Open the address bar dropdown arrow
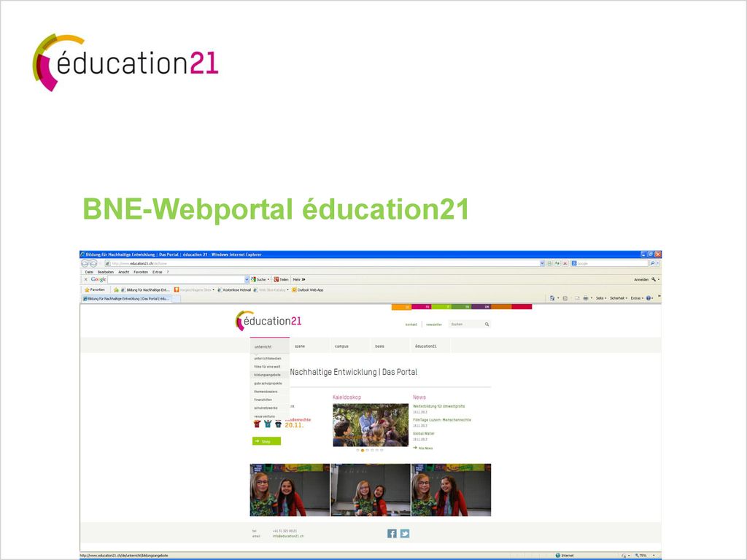This screenshot has height=560, width=747. click(542, 263)
